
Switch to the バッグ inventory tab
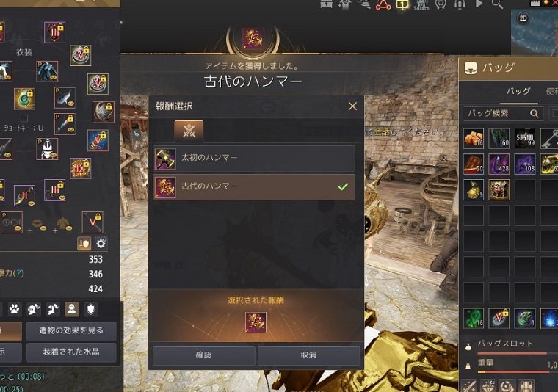tap(518, 91)
